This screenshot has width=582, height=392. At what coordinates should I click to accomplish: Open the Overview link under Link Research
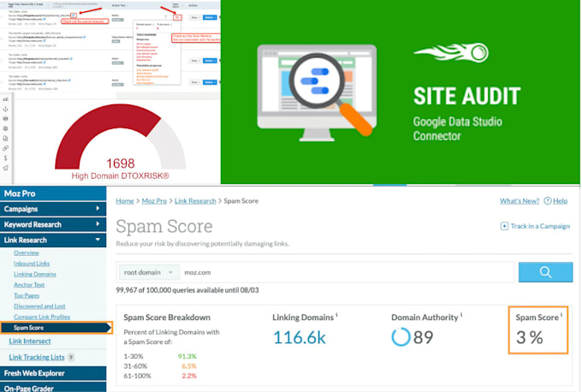click(27, 252)
